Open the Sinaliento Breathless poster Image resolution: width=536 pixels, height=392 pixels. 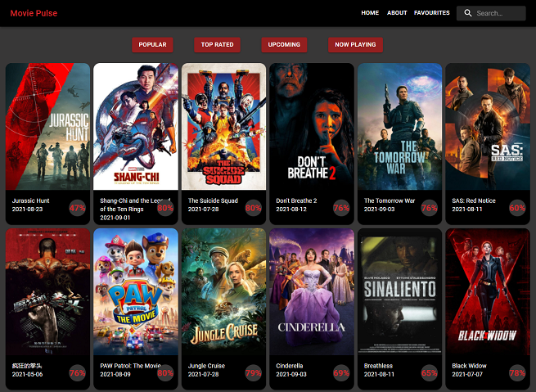(399, 292)
